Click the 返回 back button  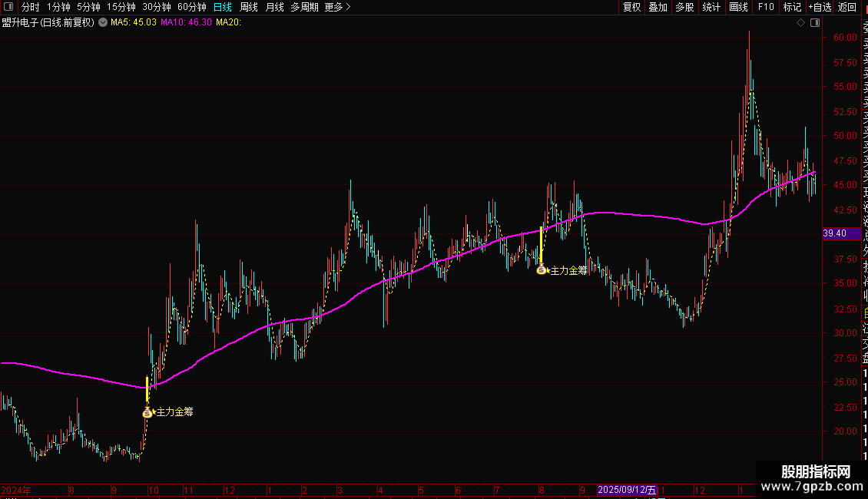[847, 7]
